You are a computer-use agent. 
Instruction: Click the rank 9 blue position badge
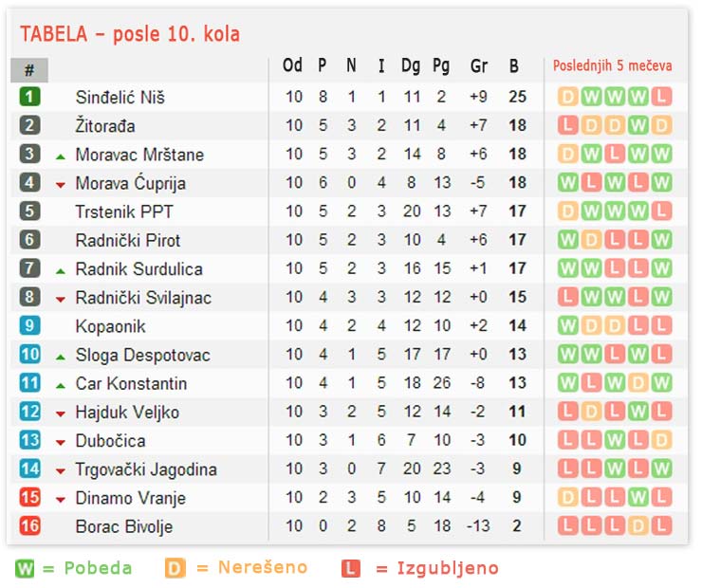29,325
